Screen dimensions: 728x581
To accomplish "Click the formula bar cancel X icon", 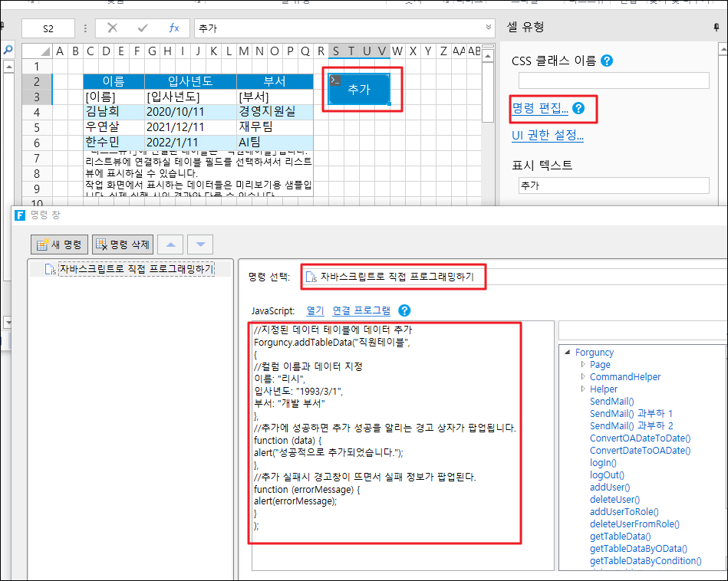I will coord(113,28).
